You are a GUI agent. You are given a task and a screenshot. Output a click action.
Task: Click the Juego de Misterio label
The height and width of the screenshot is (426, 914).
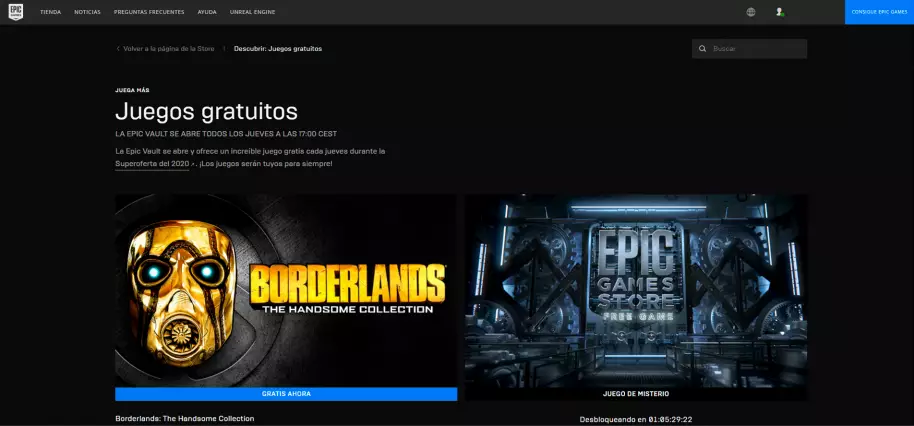click(x=636, y=394)
